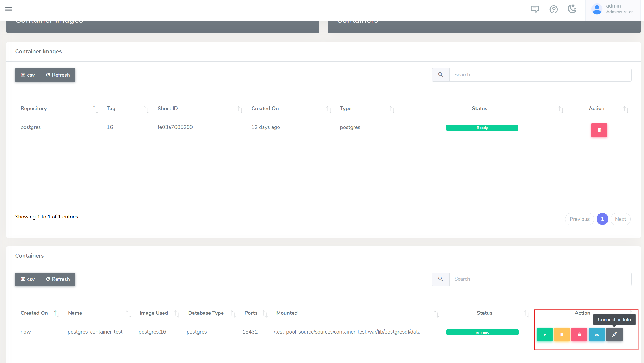Export Containers table as csv
The image size is (644, 363).
click(x=28, y=279)
